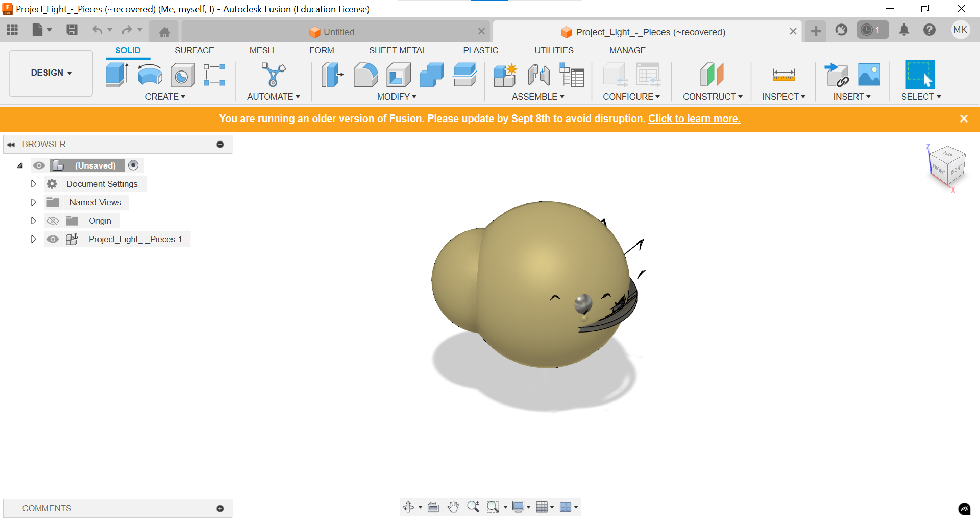Open the Change Parameters table icon
This screenshot has width=980, height=521.
point(572,75)
